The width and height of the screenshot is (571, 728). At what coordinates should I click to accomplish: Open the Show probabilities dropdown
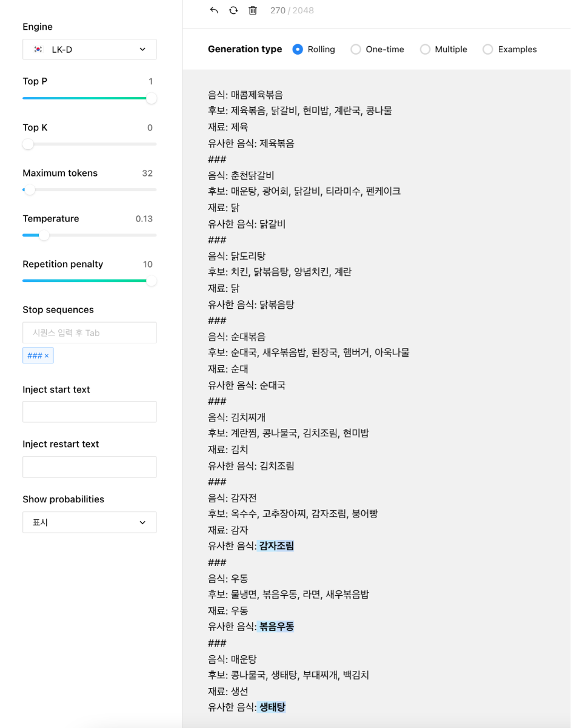(x=90, y=522)
